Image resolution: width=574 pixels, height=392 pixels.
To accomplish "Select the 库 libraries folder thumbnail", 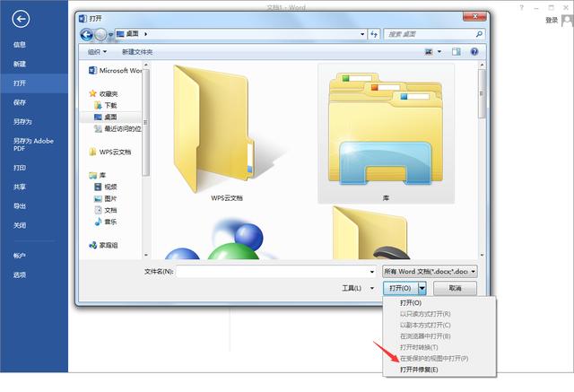I will point(386,134).
